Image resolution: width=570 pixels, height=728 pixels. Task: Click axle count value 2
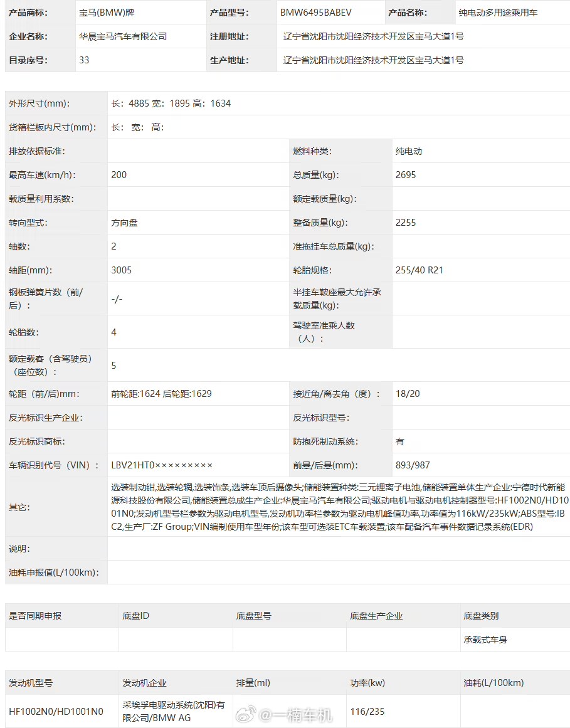click(x=113, y=246)
